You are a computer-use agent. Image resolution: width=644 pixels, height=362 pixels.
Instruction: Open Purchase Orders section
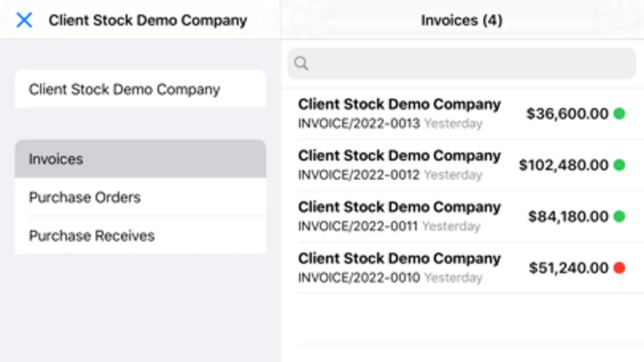click(x=140, y=197)
